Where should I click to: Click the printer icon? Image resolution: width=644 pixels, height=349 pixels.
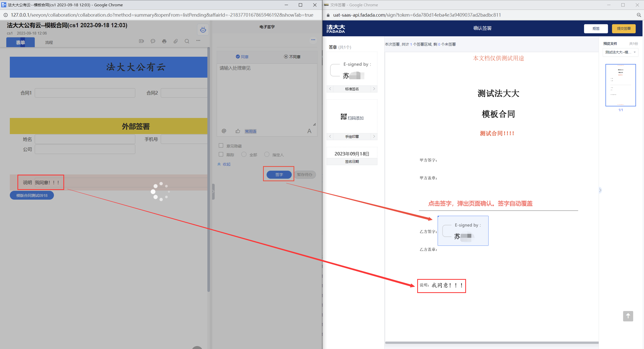click(164, 41)
